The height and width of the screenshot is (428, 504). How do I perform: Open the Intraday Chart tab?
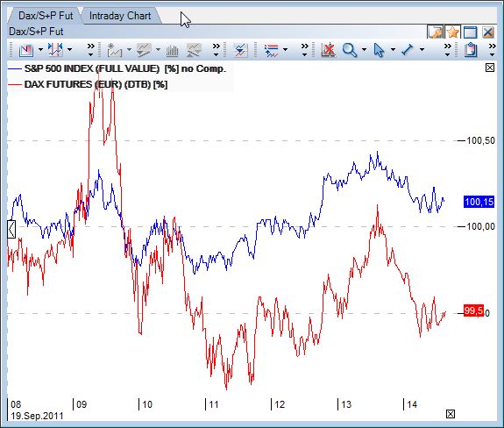click(x=120, y=16)
